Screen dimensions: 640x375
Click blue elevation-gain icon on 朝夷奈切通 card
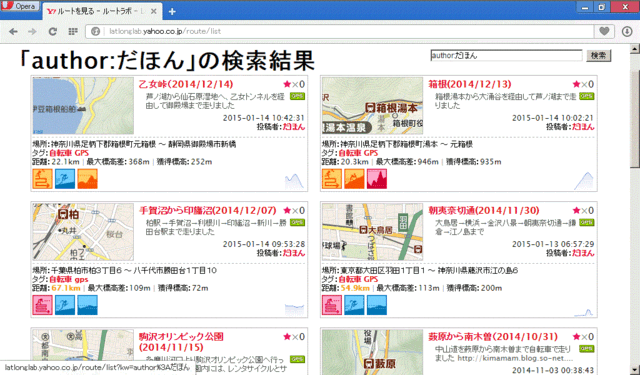[x=377, y=305]
